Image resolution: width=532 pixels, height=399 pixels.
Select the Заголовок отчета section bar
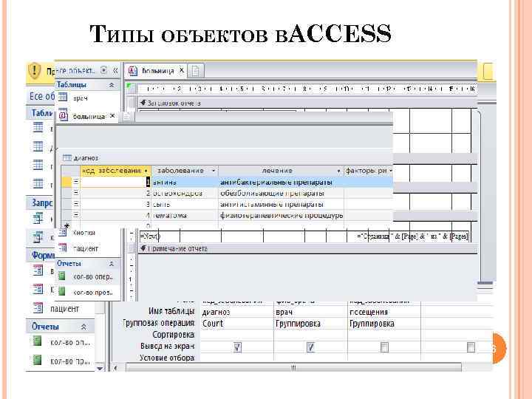(x=307, y=103)
